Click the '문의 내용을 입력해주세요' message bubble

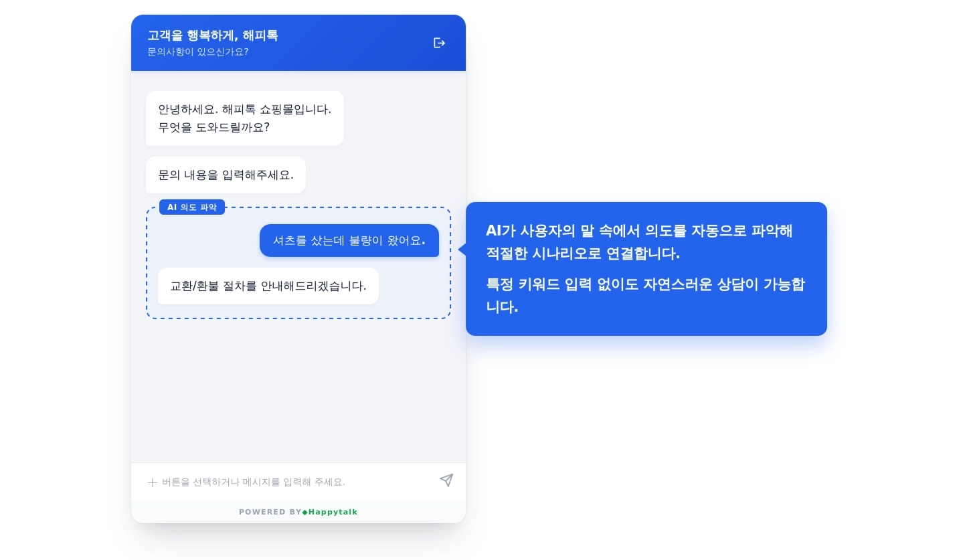tap(226, 175)
